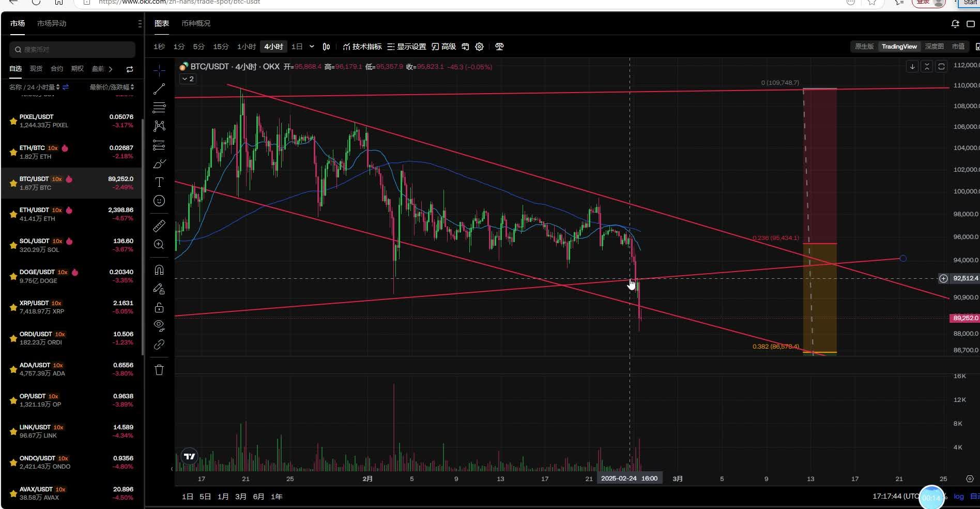Focus the 搜索币对 search field

point(72,50)
